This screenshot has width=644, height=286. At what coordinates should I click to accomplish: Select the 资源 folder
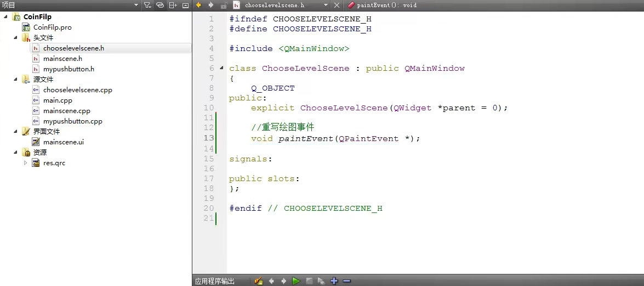pos(40,153)
